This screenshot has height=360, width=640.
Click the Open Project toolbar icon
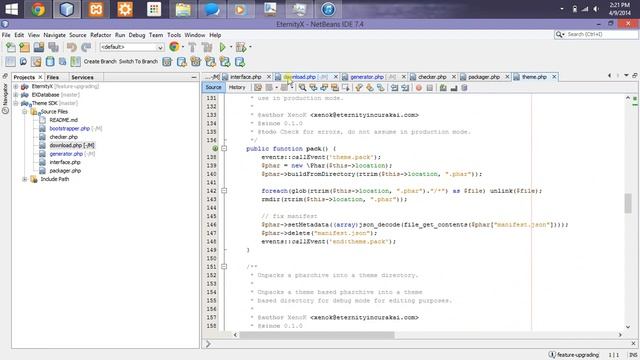(x=39, y=47)
